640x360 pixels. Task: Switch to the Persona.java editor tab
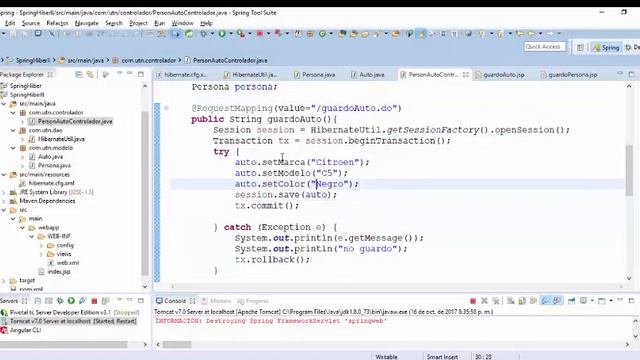point(315,75)
